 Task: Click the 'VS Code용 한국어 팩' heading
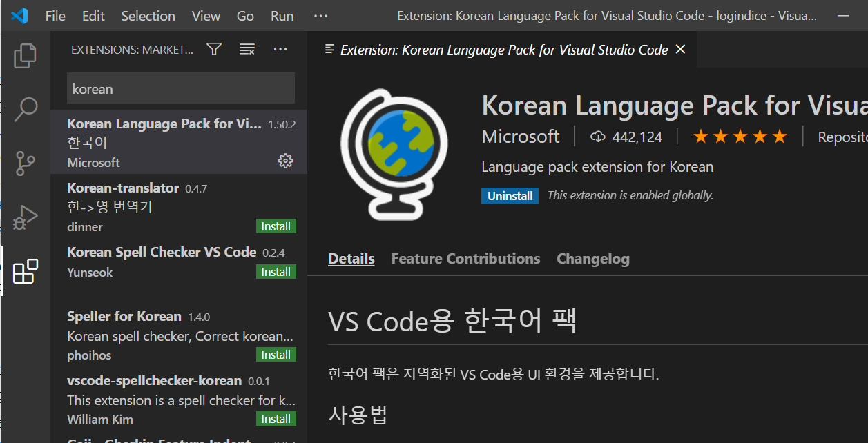(x=452, y=322)
